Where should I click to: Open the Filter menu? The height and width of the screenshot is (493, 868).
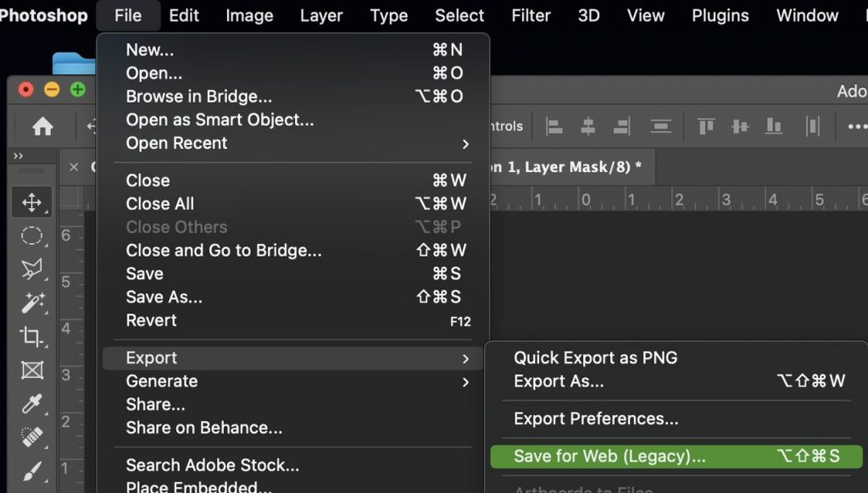pos(531,15)
